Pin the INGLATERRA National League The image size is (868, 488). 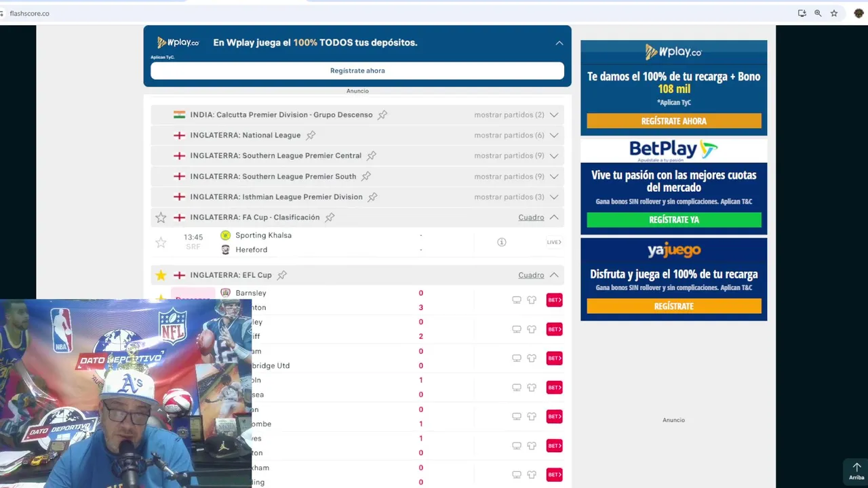pos(311,136)
